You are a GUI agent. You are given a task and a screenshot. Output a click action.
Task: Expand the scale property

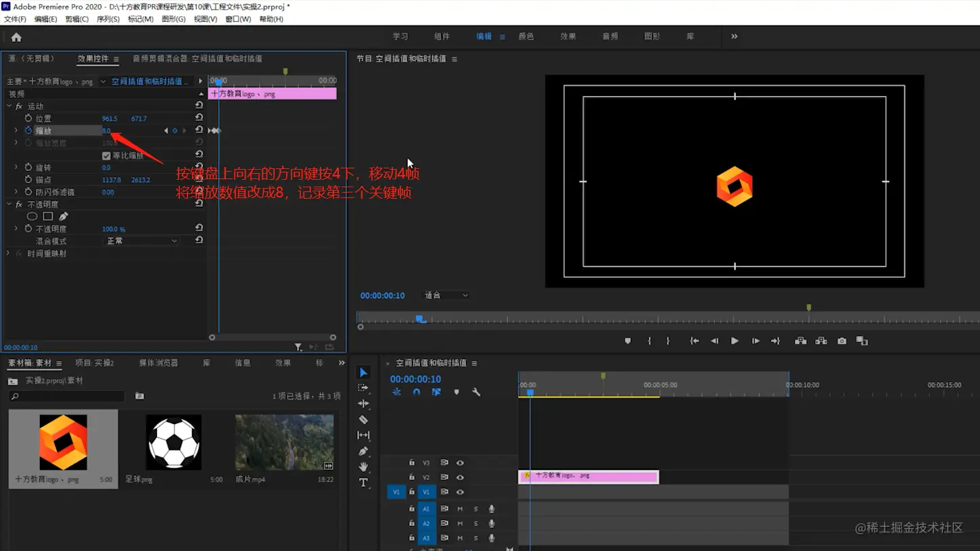16,130
